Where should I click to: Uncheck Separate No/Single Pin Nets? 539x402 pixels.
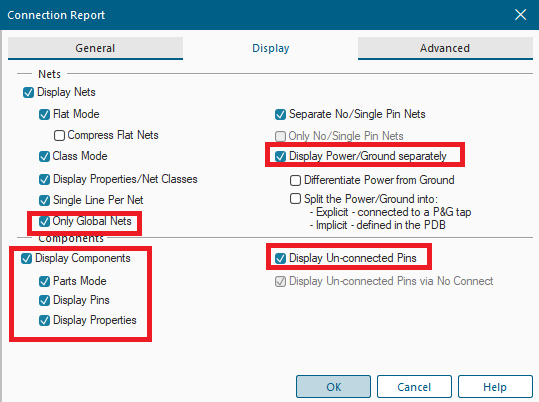(280, 114)
